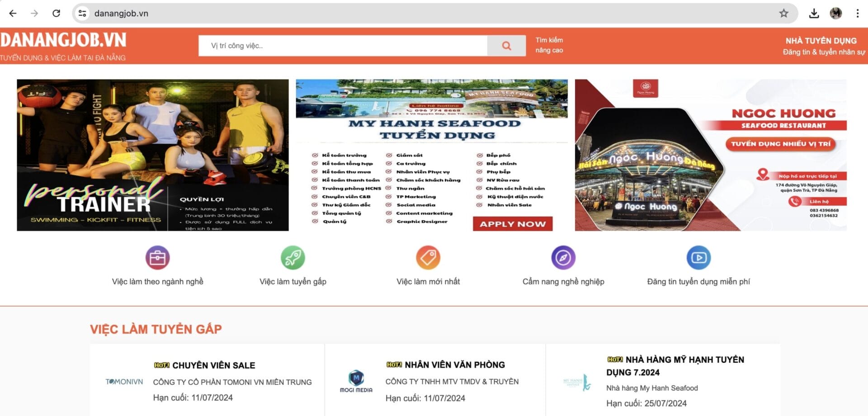Select the briefcase icon for Việc làm theo ngành nghề
Image resolution: width=868 pixels, height=416 pixels.
(158, 257)
